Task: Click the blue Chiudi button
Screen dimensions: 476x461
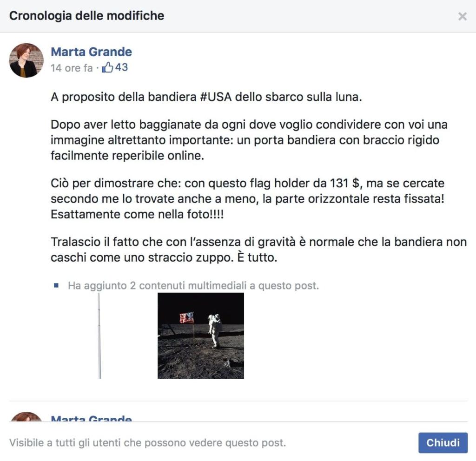Action: coord(443,442)
